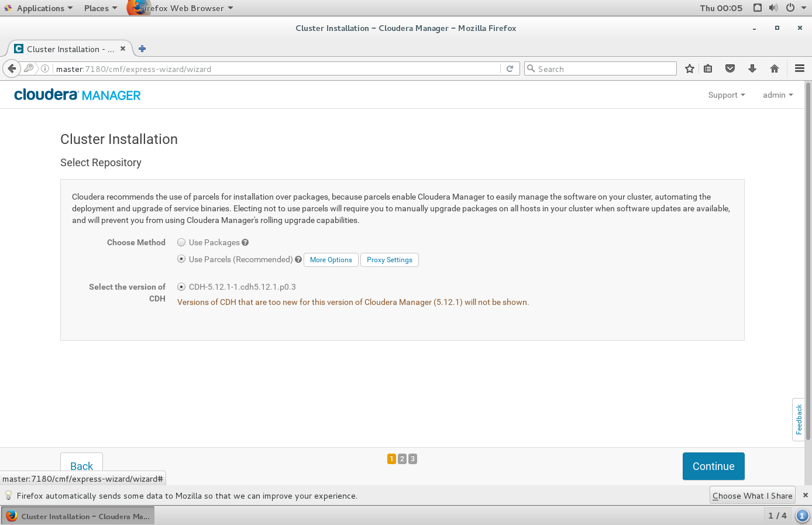Image resolution: width=812 pixels, height=525 pixels.
Task: Click the clock showing Thu 00:05
Action: [x=721, y=8]
